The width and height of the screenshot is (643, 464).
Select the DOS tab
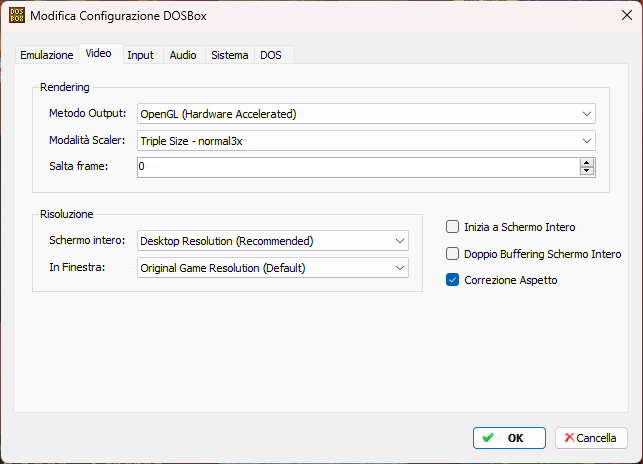[x=271, y=55]
